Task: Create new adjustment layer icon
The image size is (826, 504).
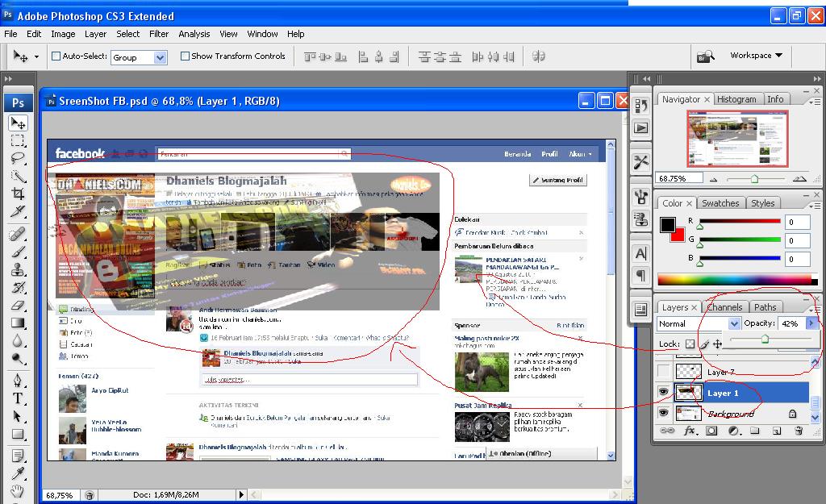Action: [x=733, y=431]
